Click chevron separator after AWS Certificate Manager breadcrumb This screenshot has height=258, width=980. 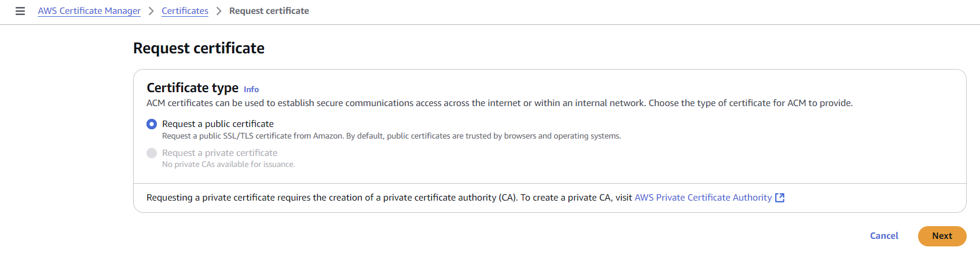point(151,11)
